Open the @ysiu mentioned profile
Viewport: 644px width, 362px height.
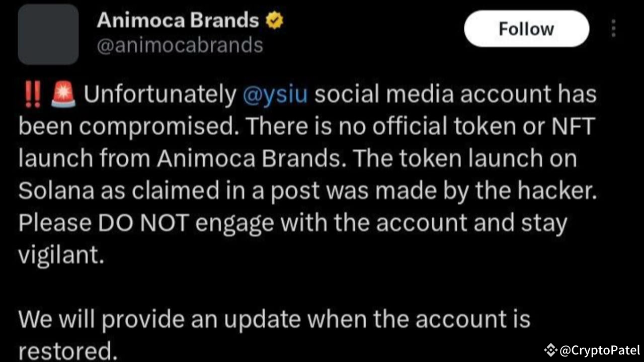tap(275, 94)
